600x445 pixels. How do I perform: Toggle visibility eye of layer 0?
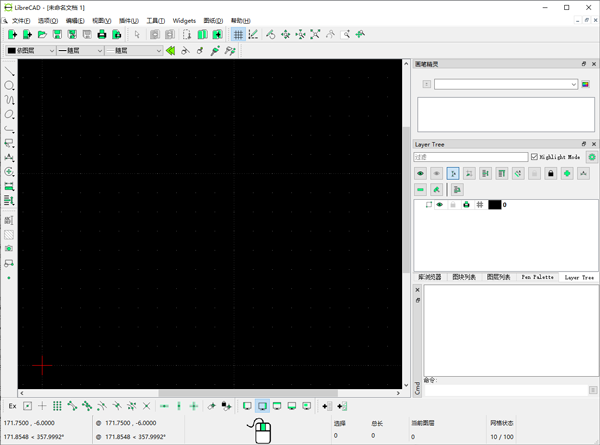tap(439, 205)
